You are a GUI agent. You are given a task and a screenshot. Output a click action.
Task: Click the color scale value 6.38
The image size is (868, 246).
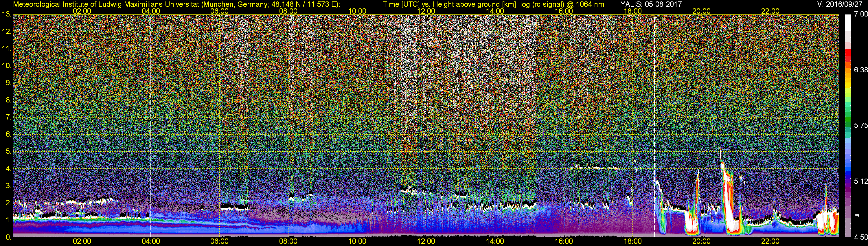pyautogui.click(x=860, y=70)
